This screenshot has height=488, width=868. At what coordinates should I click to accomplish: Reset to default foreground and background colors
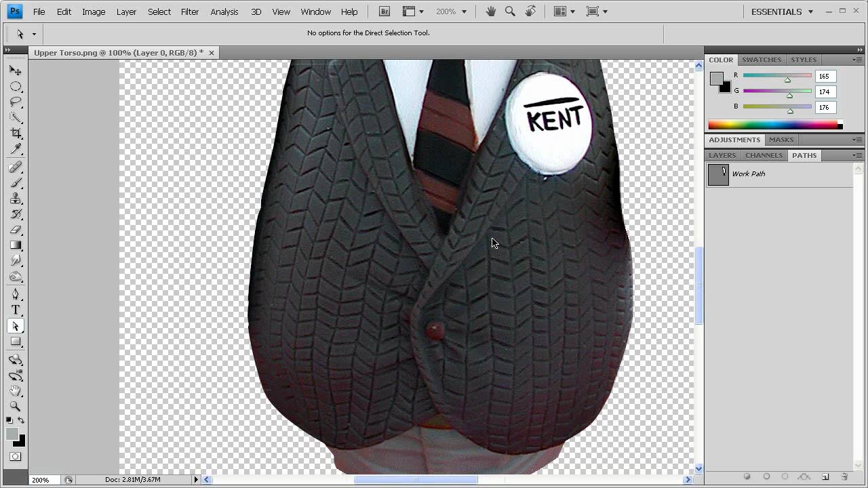pyautogui.click(x=9, y=420)
